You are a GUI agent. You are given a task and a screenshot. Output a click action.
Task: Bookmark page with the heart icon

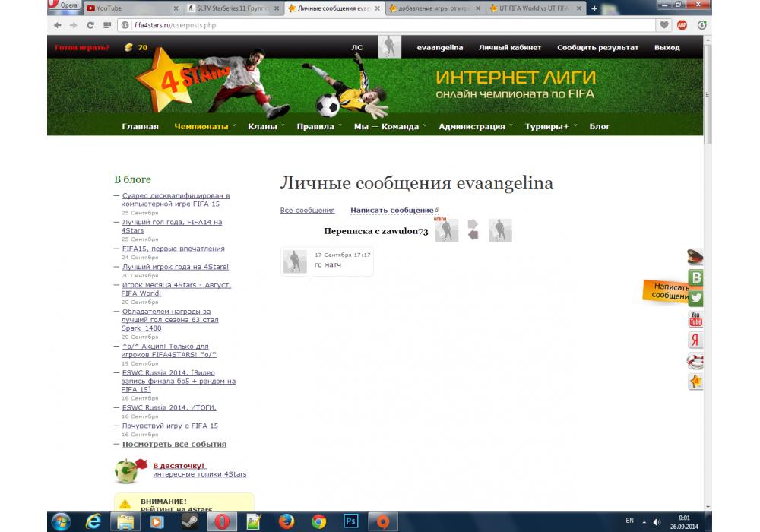tap(664, 24)
